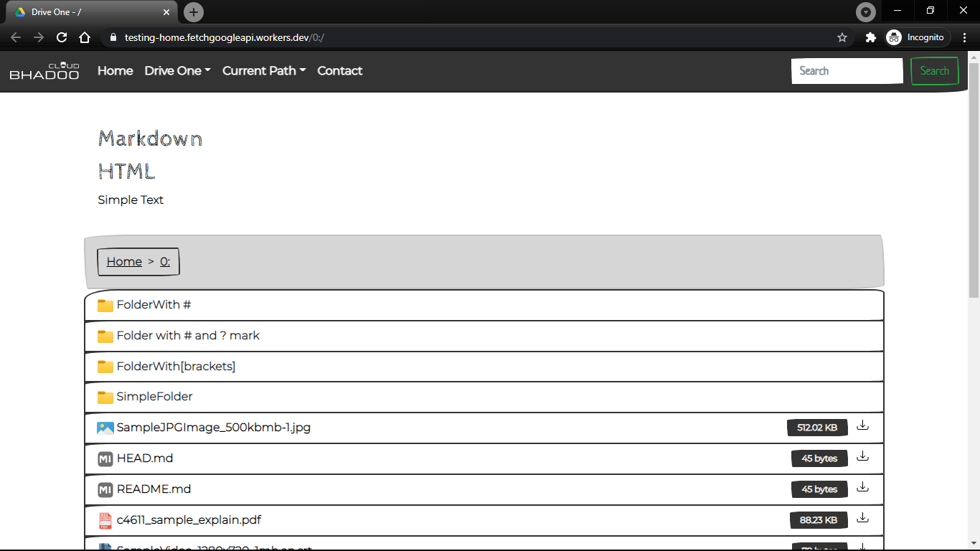980x551 pixels.
Task: Click 45 bytes badge on HEAD.md row
Action: point(819,458)
